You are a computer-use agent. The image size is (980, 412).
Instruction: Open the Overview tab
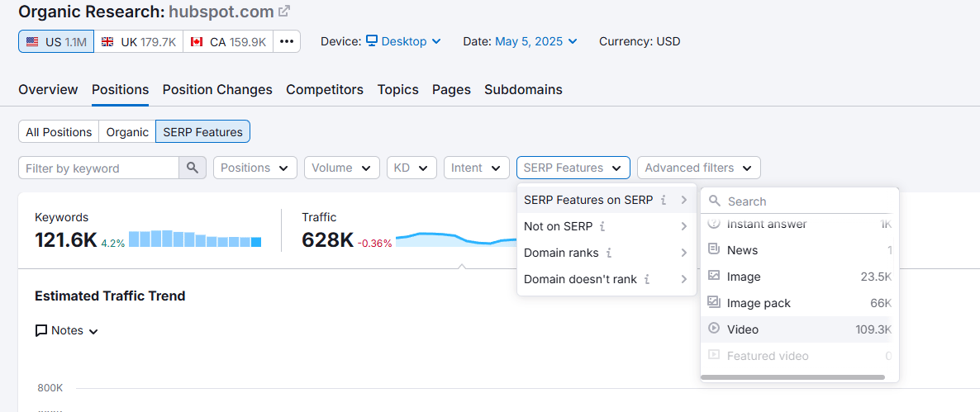coord(48,89)
